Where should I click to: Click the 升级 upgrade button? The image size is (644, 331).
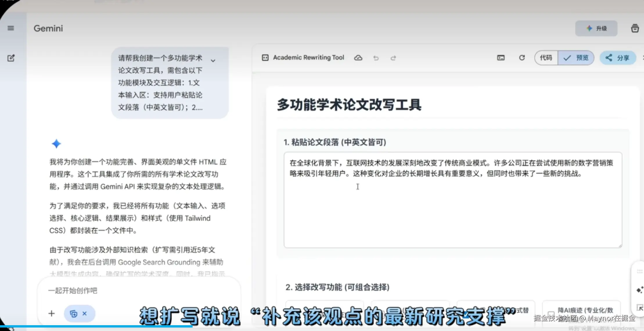596,28
